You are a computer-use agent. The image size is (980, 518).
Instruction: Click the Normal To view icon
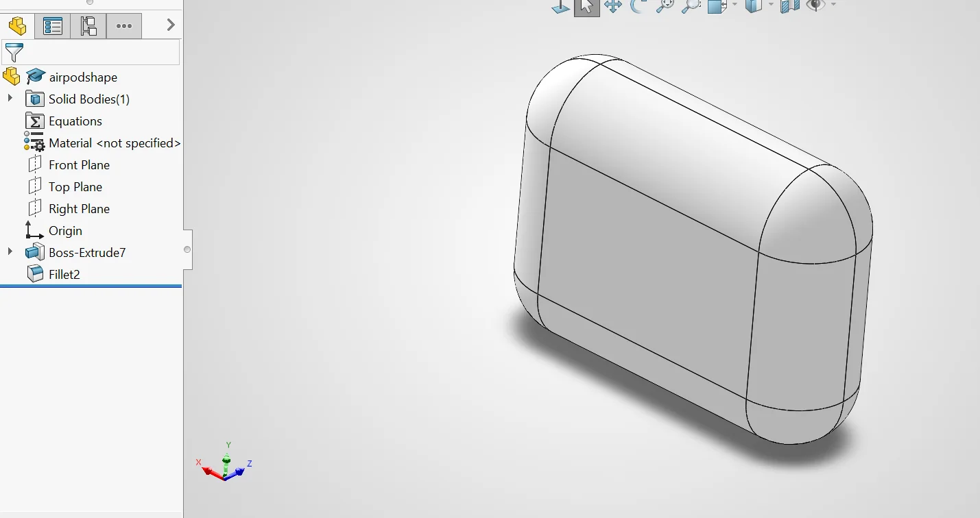[561, 6]
